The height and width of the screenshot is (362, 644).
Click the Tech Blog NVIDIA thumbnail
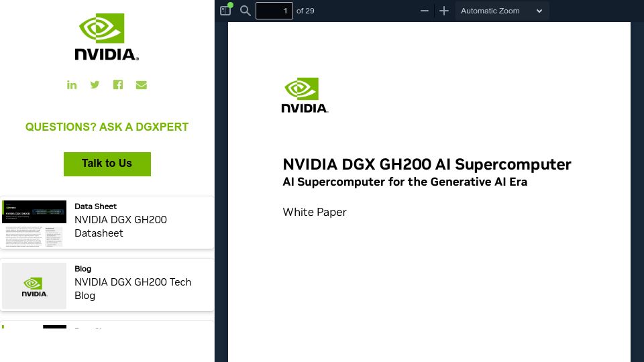(34, 286)
